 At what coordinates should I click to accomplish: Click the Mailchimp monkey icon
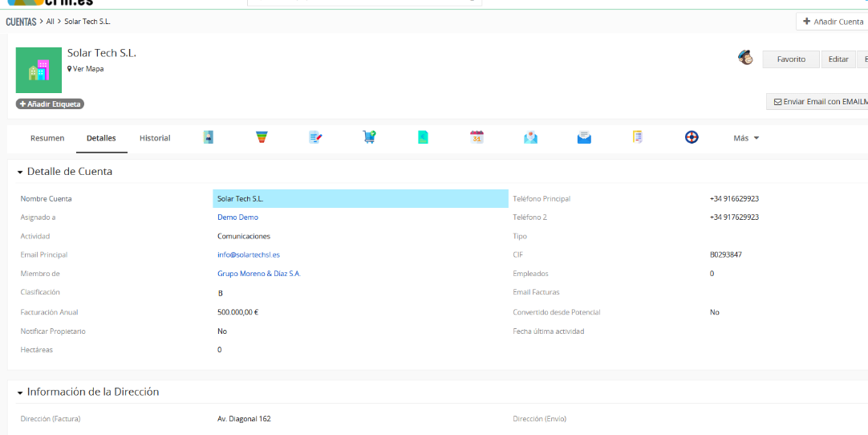(x=745, y=58)
